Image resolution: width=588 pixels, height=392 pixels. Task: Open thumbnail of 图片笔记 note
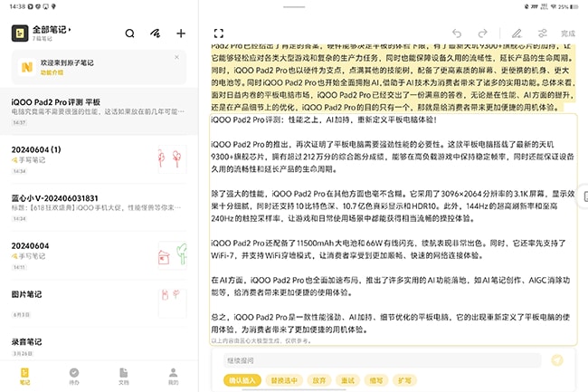pyautogui.click(x=172, y=303)
